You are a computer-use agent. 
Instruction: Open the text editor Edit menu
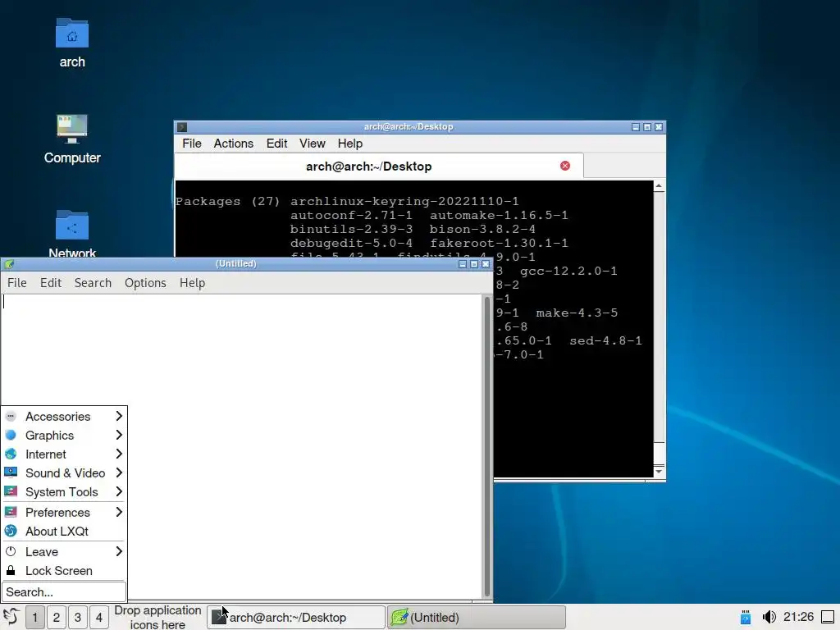point(51,283)
